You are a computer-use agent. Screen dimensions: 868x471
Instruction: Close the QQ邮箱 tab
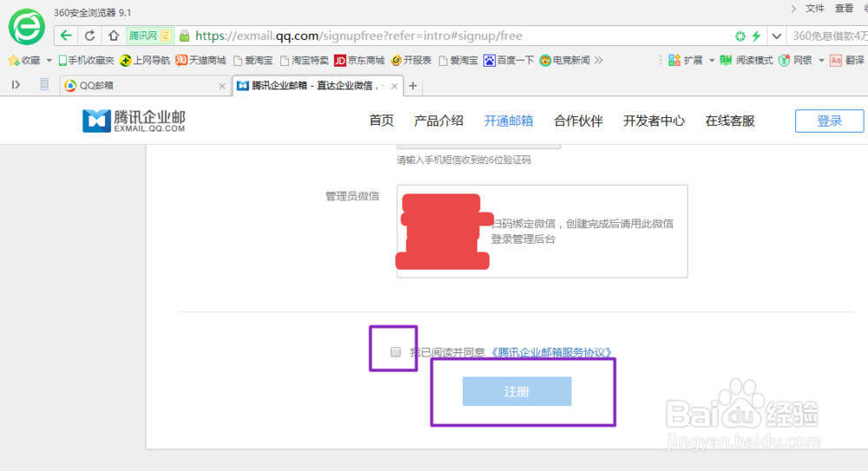click(222, 86)
